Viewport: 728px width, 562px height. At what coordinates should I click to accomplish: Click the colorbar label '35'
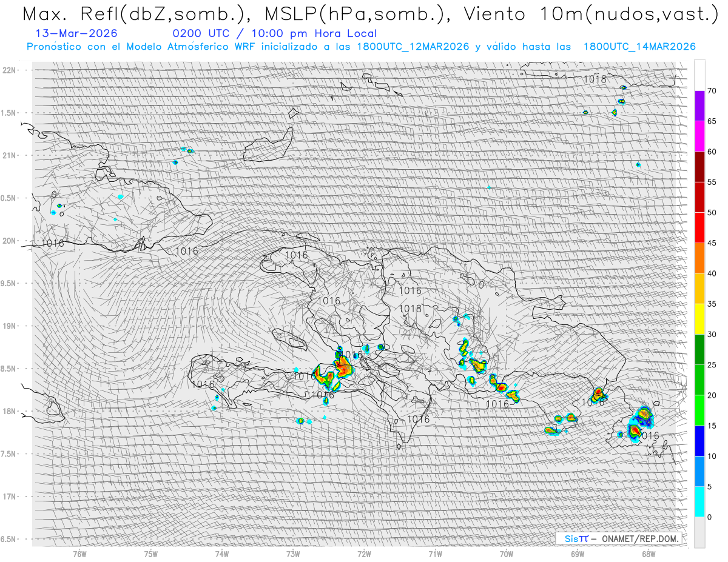(712, 304)
